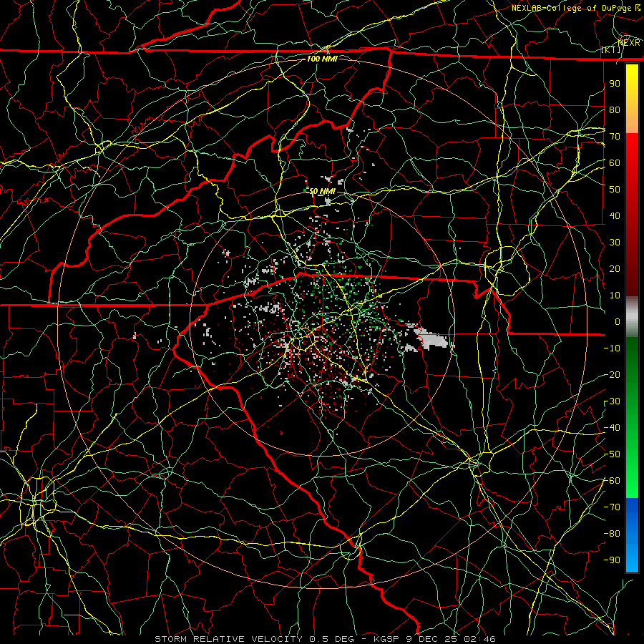Select the -30 value on velocity scale
The height and width of the screenshot is (644, 644).
click(x=612, y=401)
